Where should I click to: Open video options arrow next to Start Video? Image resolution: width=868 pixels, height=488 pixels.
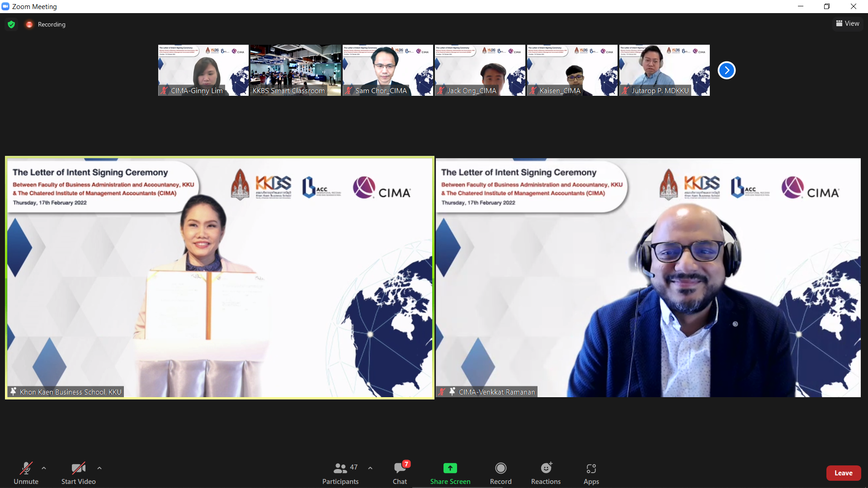click(99, 468)
